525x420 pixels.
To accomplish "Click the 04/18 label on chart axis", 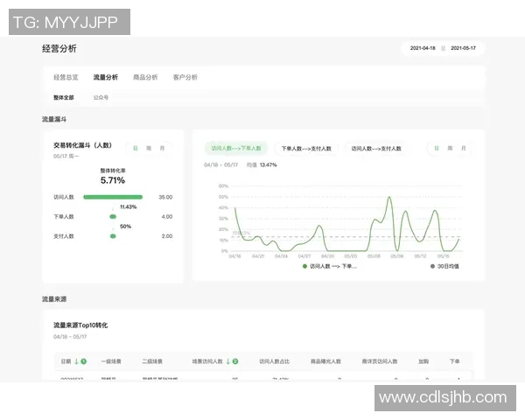I will click(x=234, y=256).
